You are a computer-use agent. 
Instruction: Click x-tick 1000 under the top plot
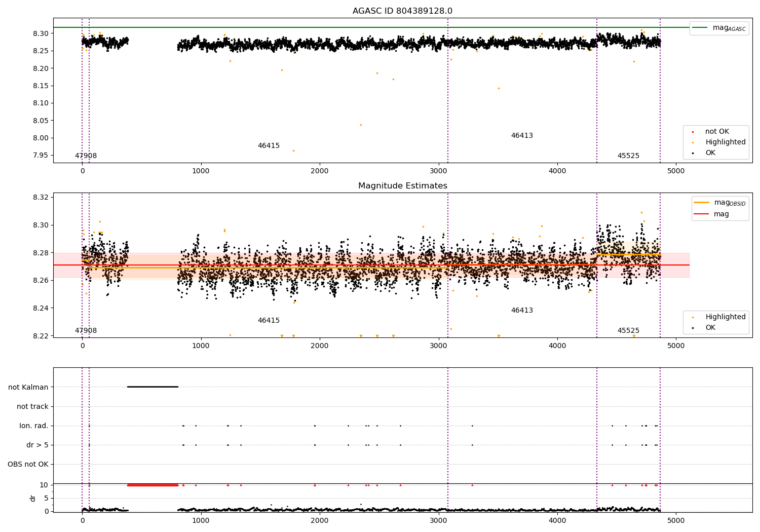(x=201, y=171)
